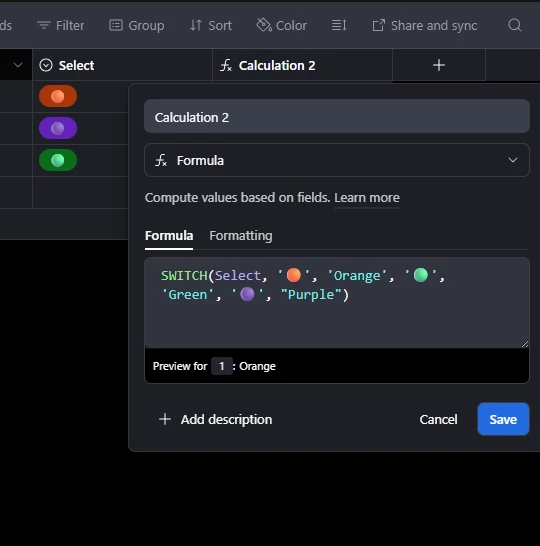Switch to the Formatting tab
Screen dimensions: 540x546
click(241, 236)
